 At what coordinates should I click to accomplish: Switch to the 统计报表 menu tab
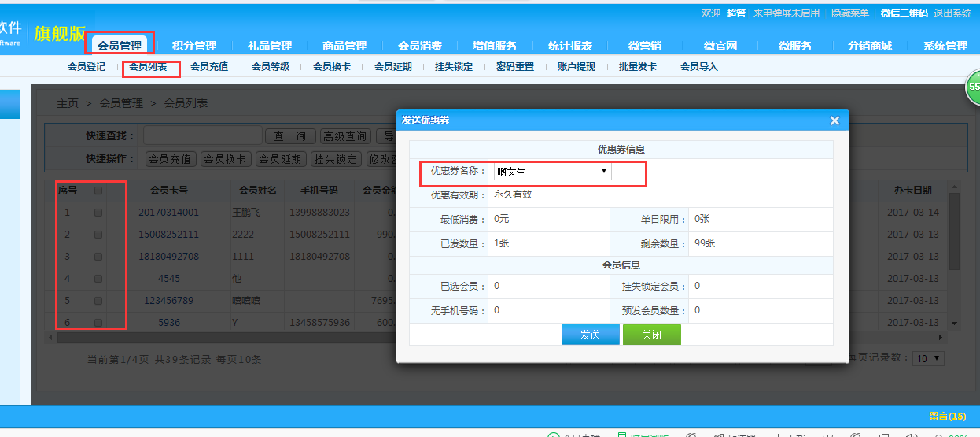pos(569,46)
